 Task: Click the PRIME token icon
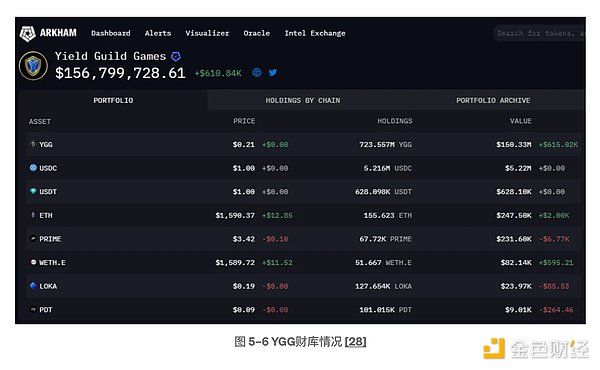(x=33, y=238)
